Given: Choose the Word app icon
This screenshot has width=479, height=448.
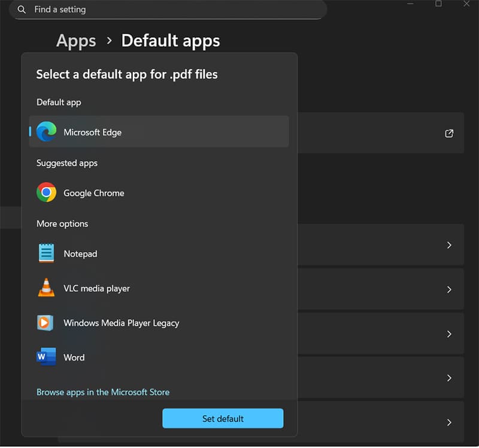Looking at the screenshot, I should pyautogui.click(x=46, y=357).
